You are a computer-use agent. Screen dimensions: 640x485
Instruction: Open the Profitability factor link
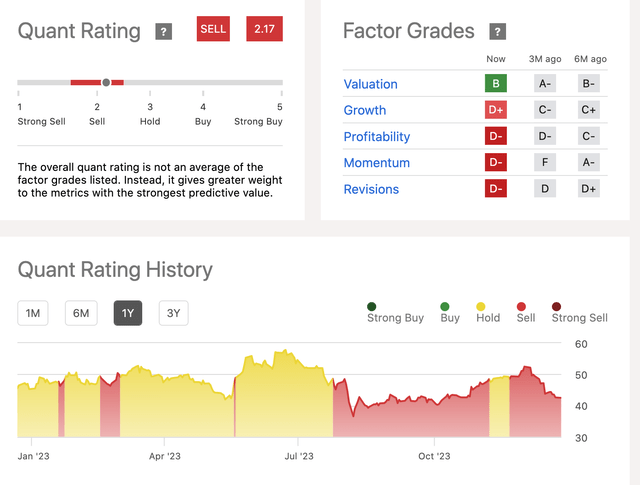click(376, 136)
